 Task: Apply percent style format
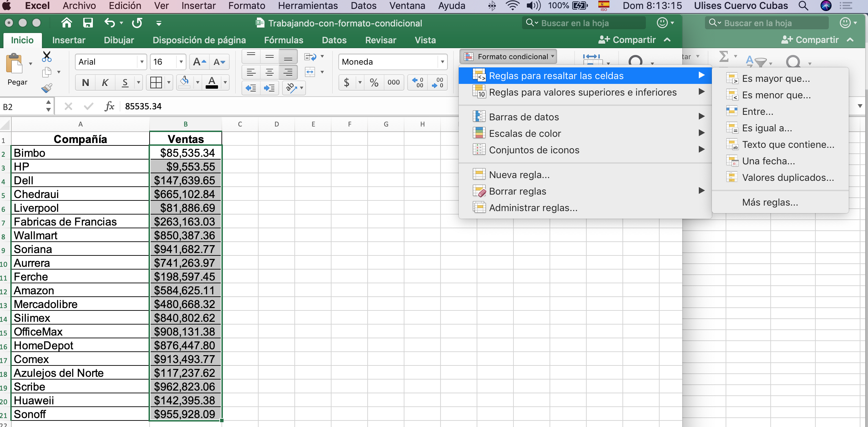click(x=374, y=83)
